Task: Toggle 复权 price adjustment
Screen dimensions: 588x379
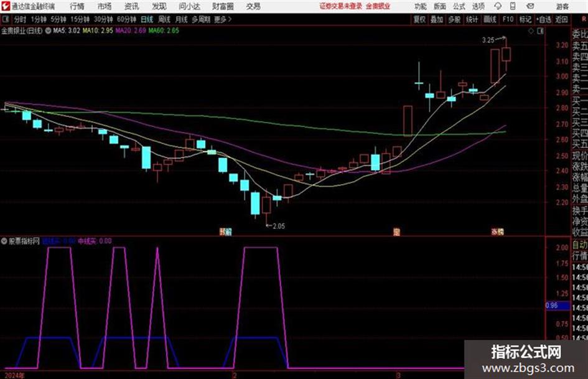Action: click(419, 19)
